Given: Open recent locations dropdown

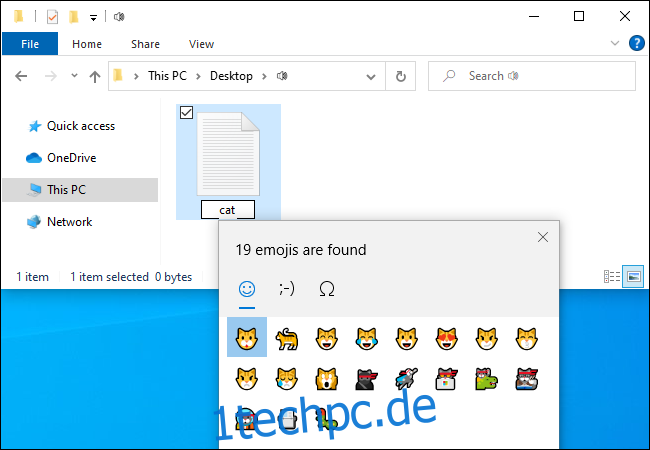Looking at the screenshot, I should tap(74, 75).
